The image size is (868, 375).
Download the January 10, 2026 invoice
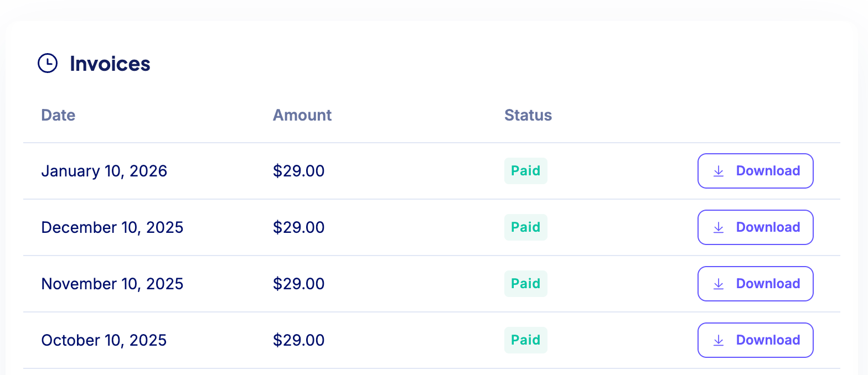(756, 171)
